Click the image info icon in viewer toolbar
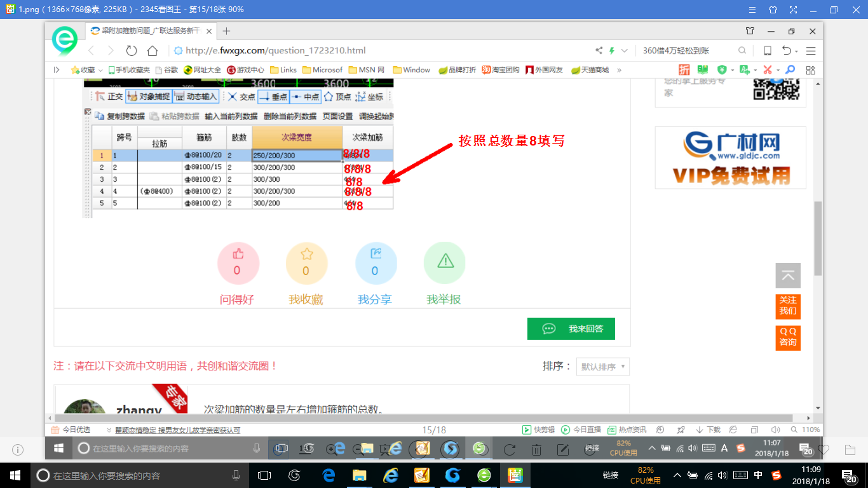 (x=18, y=449)
